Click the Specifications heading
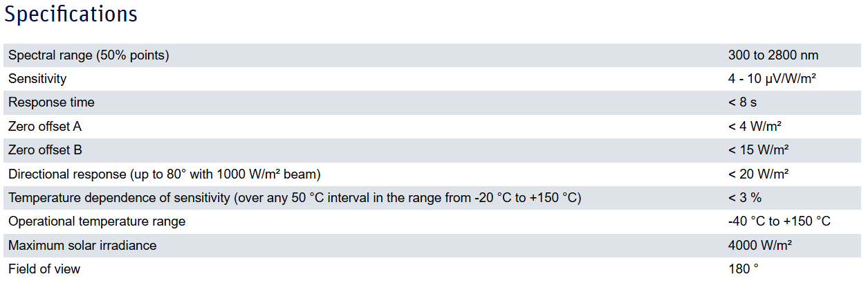The image size is (868, 281). pyautogui.click(x=71, y=15)
